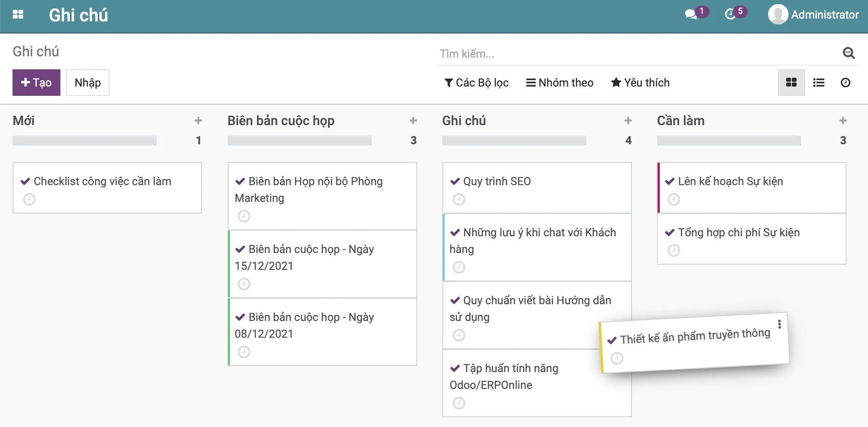Toggle checkmark on Tổng hợp chi phí Sự kiện

pyautogui.click(x=670, y=233)
